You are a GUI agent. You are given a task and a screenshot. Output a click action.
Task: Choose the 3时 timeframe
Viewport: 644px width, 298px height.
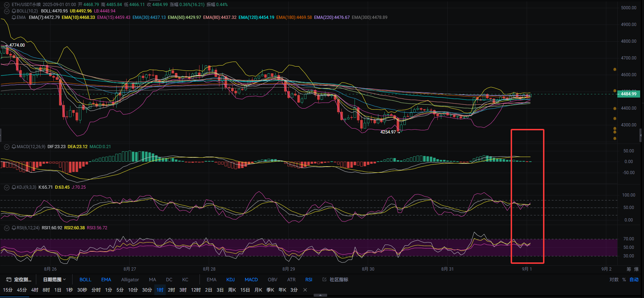click(183, 290)
